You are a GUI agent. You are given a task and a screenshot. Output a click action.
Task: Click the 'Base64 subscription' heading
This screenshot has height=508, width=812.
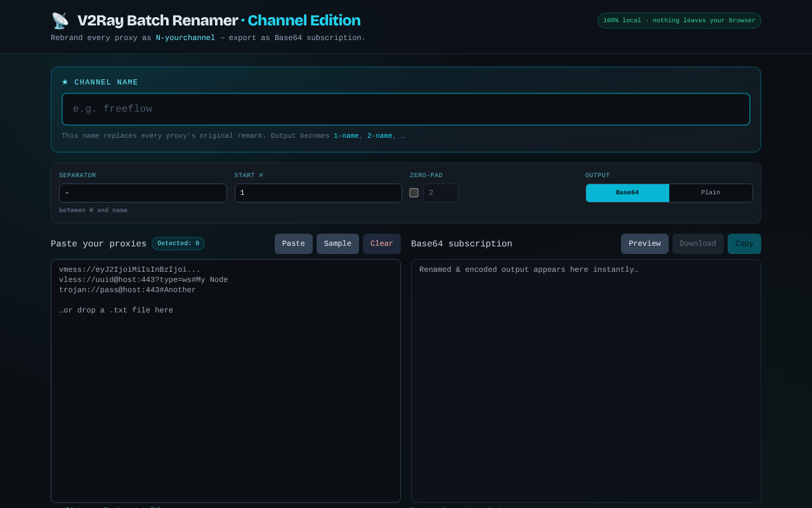coord(462,244)
